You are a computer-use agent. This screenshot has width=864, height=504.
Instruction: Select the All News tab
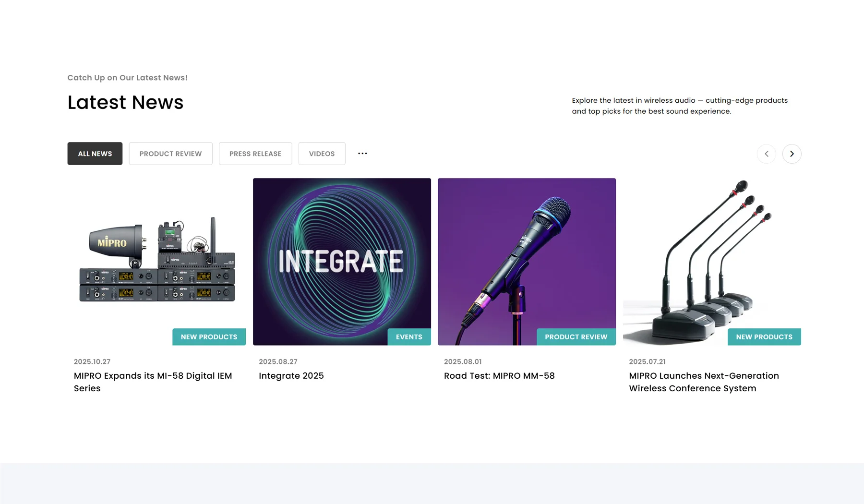point(95,154)
